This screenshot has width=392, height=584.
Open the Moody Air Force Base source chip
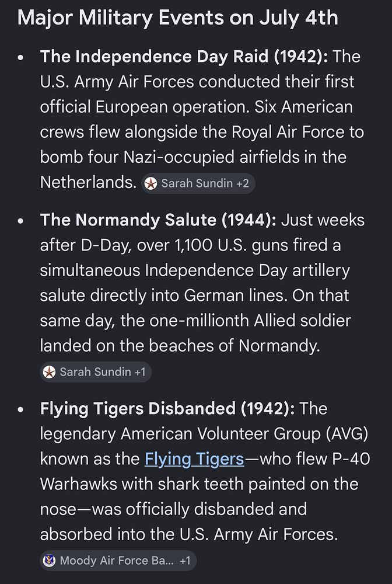pos(118,560)
